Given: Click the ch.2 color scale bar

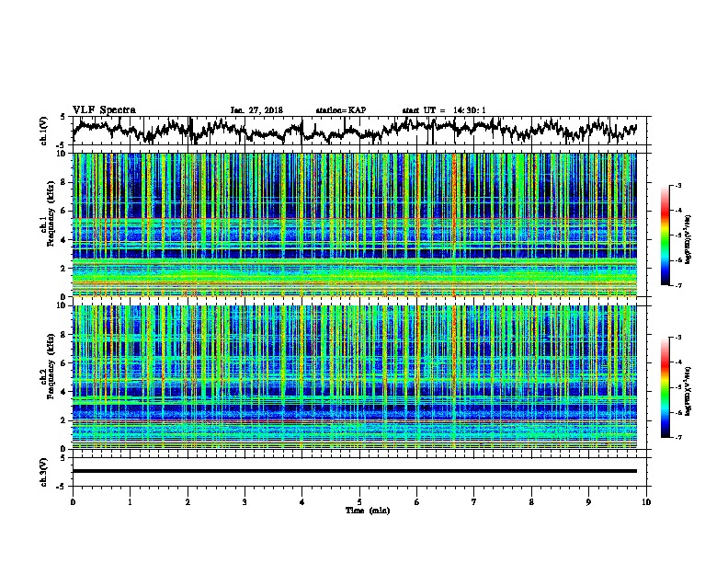Looking at the screenshot, I should (665, 387).
